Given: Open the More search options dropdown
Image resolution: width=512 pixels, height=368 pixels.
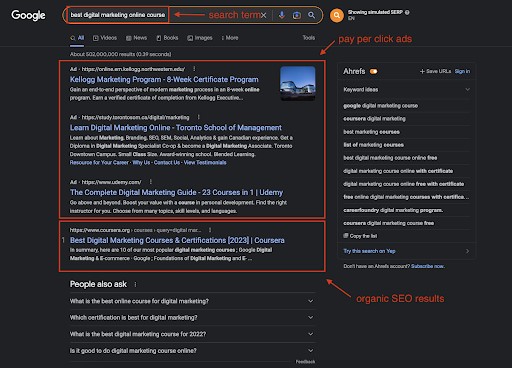Looking at the screenshot, I should (x=230, y=38).
